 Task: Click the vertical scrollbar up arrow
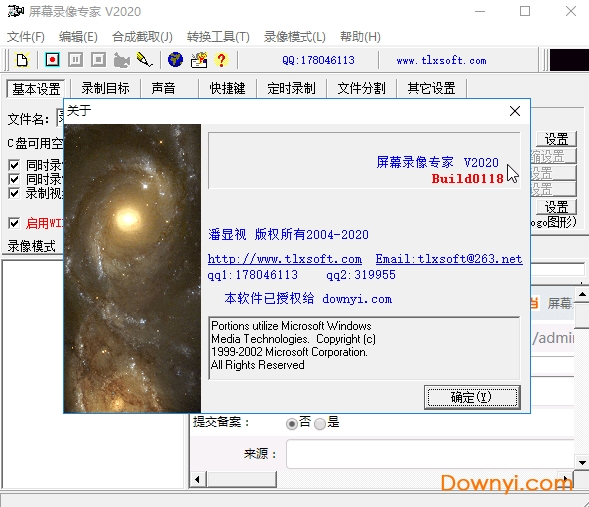point(582,294)
